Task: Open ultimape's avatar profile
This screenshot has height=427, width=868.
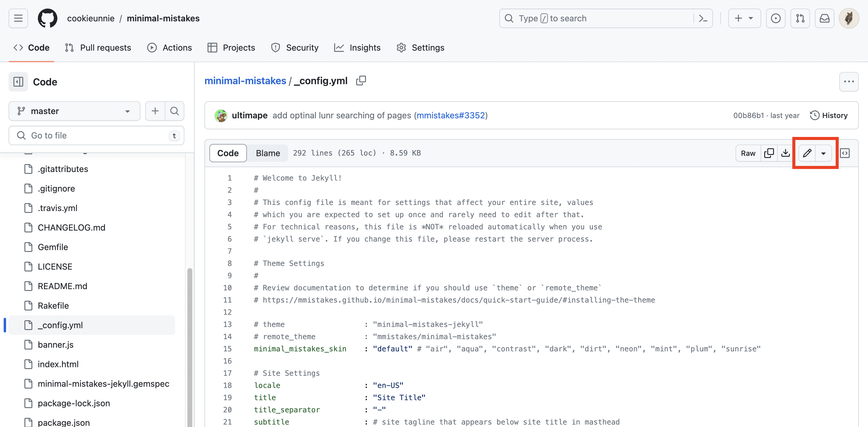Action: pos(221,116)
